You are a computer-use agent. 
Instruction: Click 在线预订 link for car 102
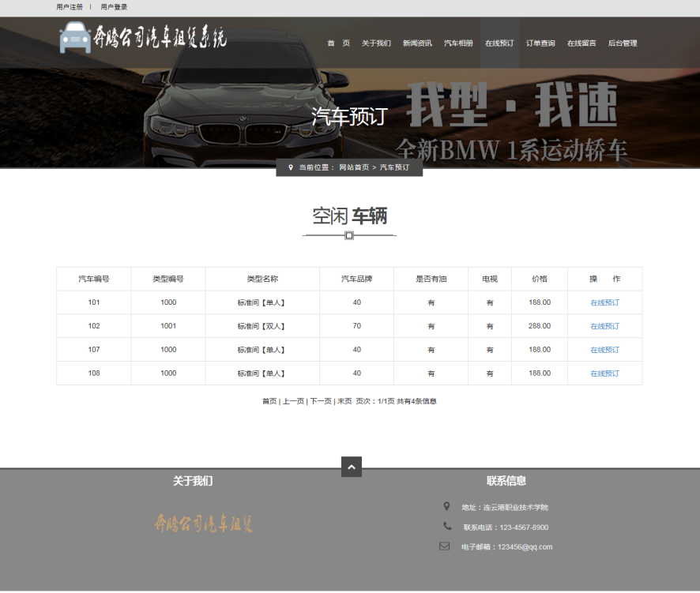click(x=605, y=326)
